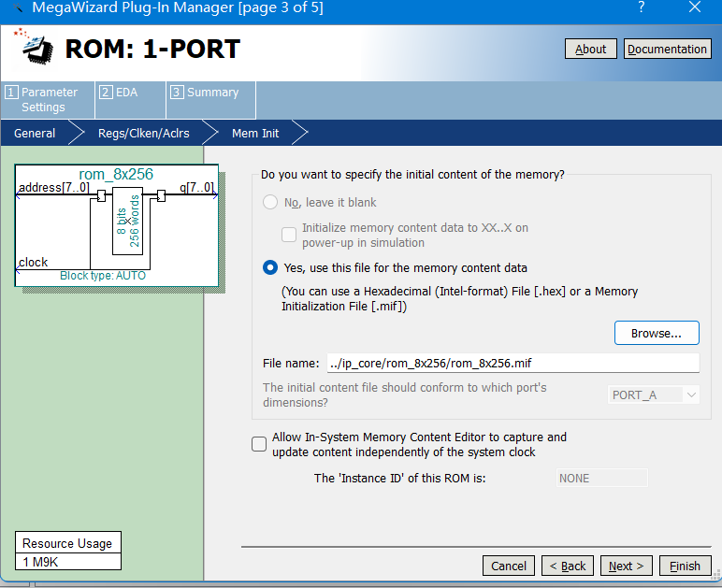Open the About dialog
This screenshot has width=722, height=588.
(x=590, y=50)
